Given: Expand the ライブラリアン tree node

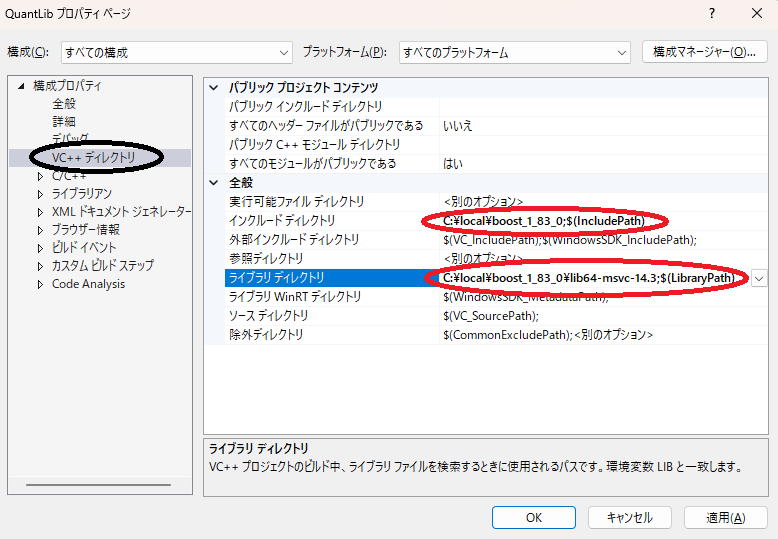Looking at the screenshot, I should click(x=41, y=194).
